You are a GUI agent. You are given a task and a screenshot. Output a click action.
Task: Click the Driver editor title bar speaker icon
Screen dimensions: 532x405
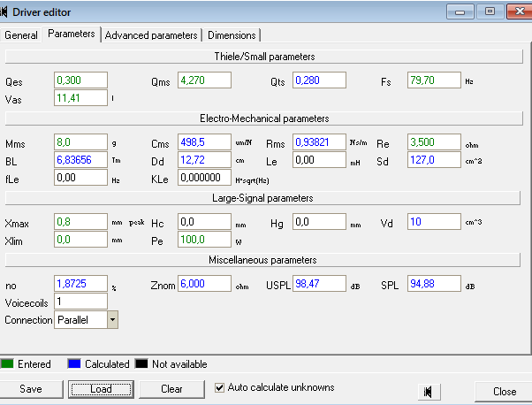(x=4, y=12)
